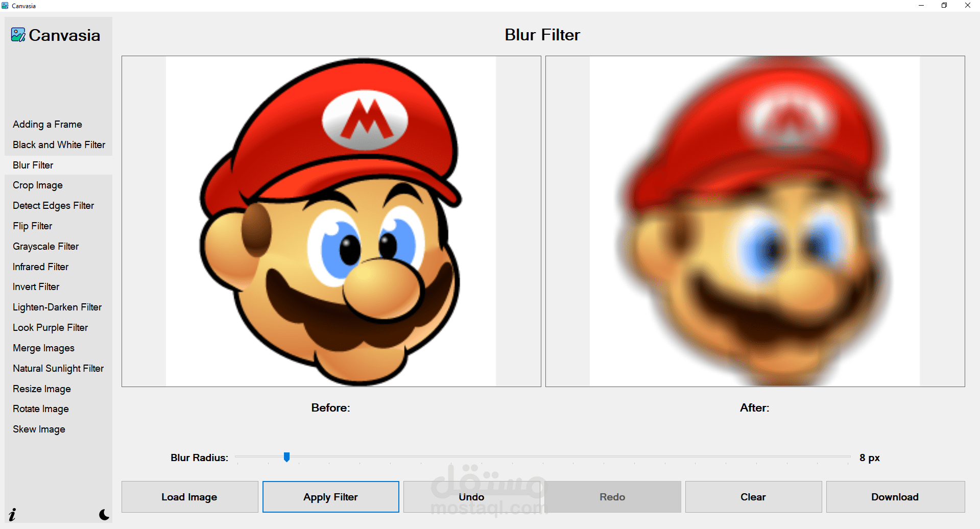Click the Before image preview of Mario
The image size is (980, 529).
(x=331, y=221)
